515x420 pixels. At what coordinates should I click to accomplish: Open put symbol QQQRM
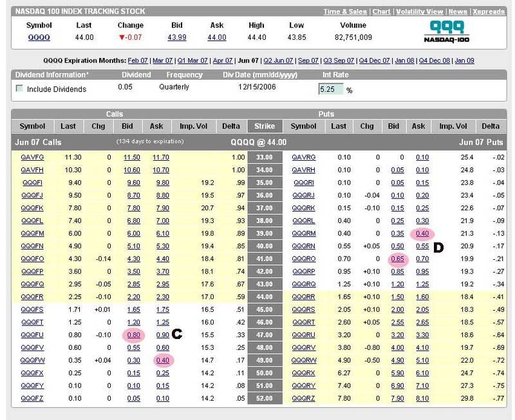(303, 233)
